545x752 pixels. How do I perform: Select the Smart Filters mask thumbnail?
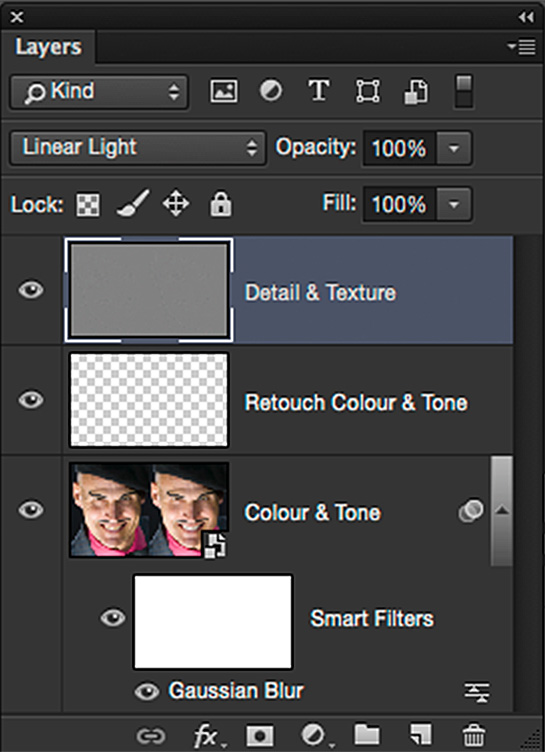(x=213, y=622)
